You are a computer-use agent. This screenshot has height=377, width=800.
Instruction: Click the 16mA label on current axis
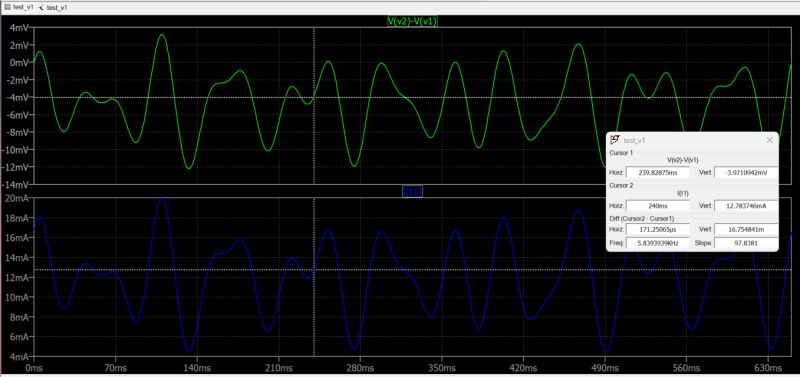(x=18, y=238)
